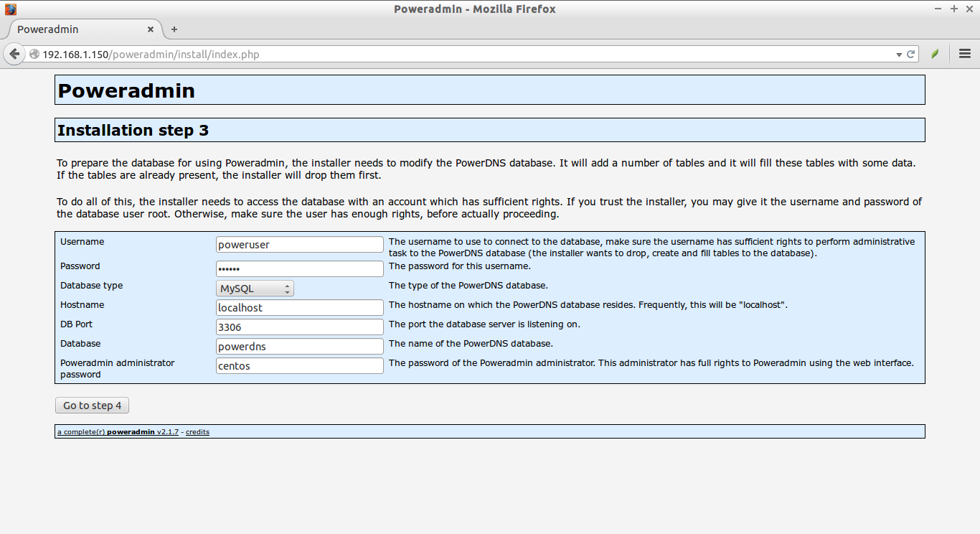Viewport: 980px width, 534px height.
Task: Click 'The password for this username.' description
Action: (460, 266)
